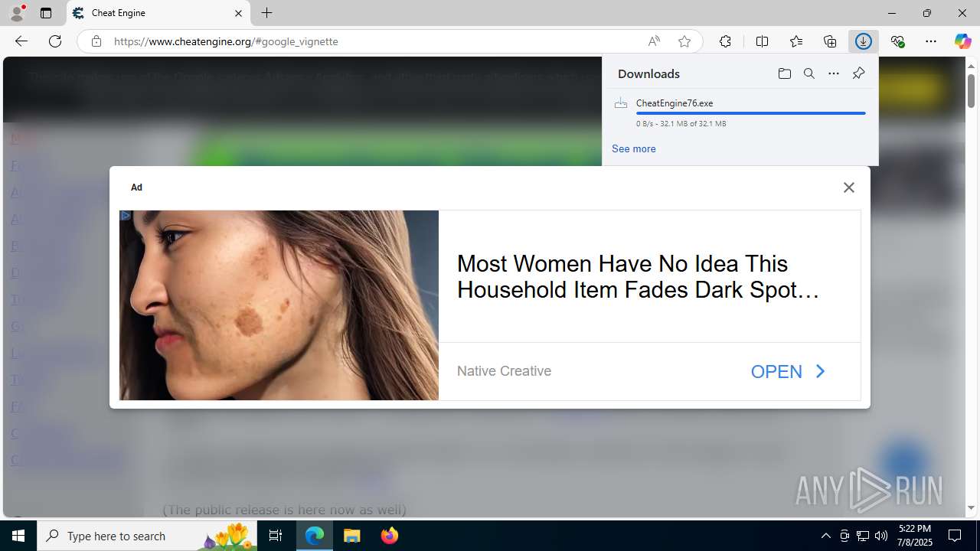Image resolution: width=980 pixels, height=551 pixels.
Task: View site information lock icon
Action: tap(96, 41)
